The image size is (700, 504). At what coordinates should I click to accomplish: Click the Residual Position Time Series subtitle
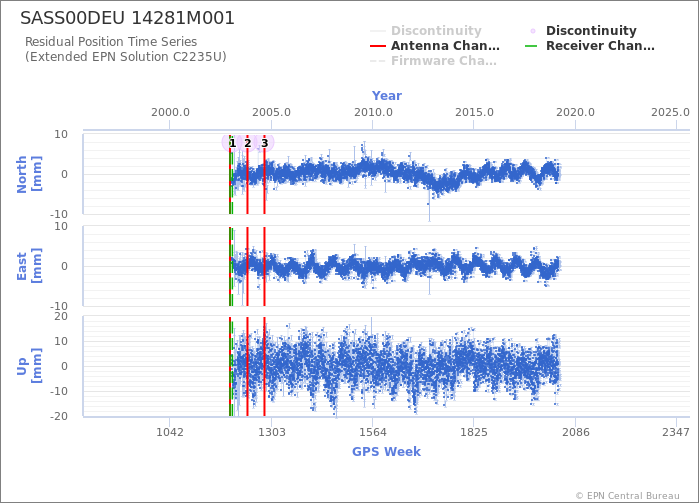coord(111,42)
